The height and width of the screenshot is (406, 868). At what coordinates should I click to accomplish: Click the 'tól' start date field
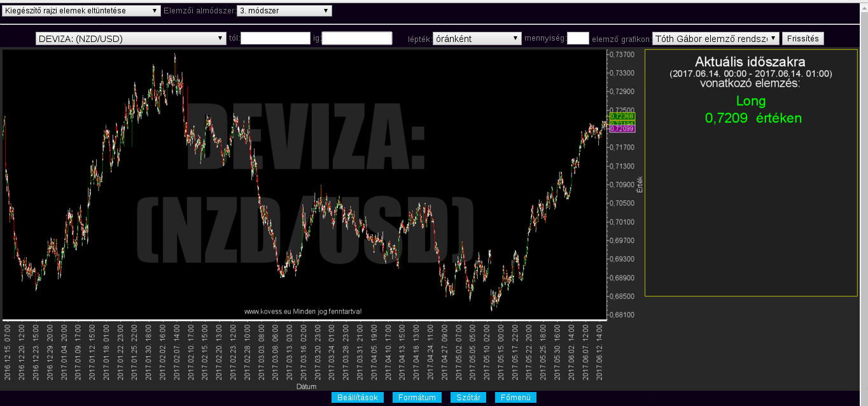(275, 39)
